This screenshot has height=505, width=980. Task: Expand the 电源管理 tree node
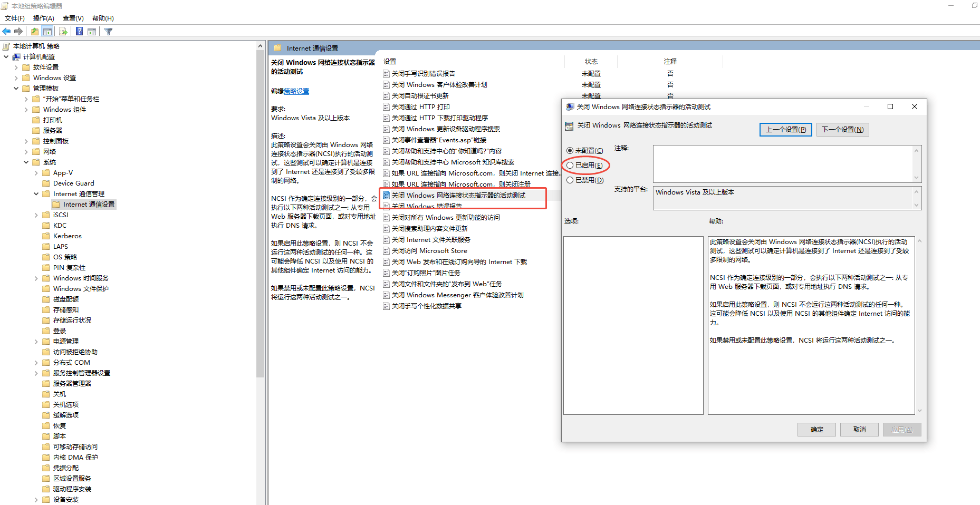[x=36, y=341]
